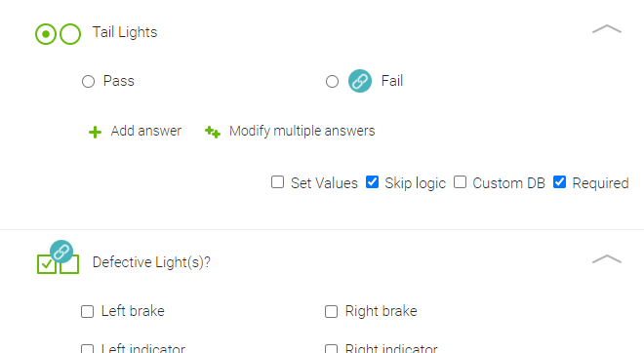
Task: Disable the Required checkbox
Action: tap(559, 181)
